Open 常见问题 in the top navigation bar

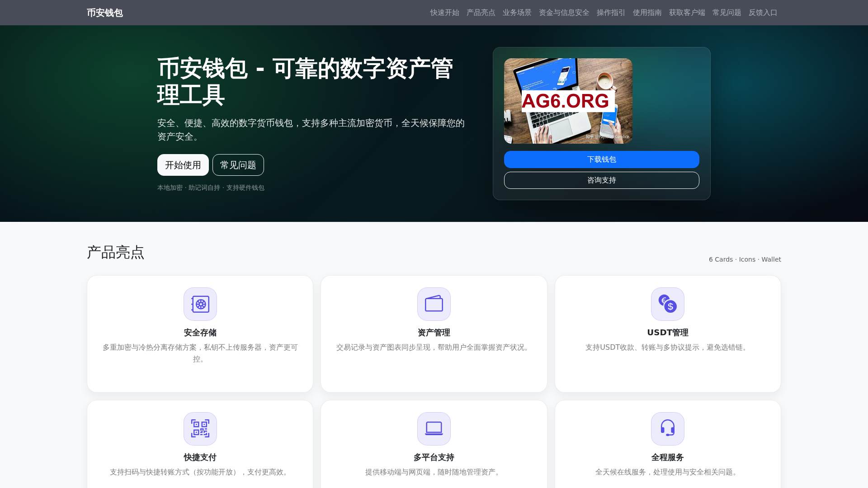pyautogui.click(x=727, y=13)
